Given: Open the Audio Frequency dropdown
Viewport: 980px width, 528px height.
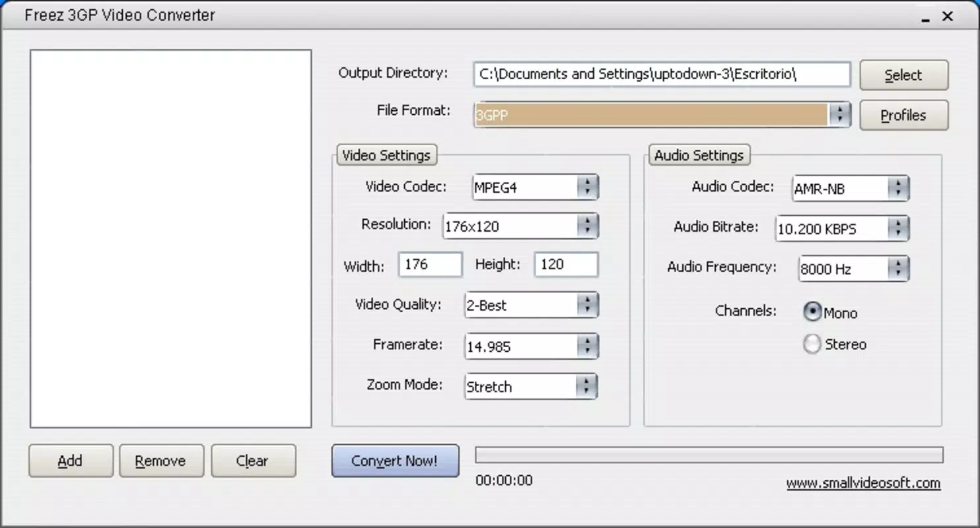Looking at the screenshot, I should tap(854, 269).
